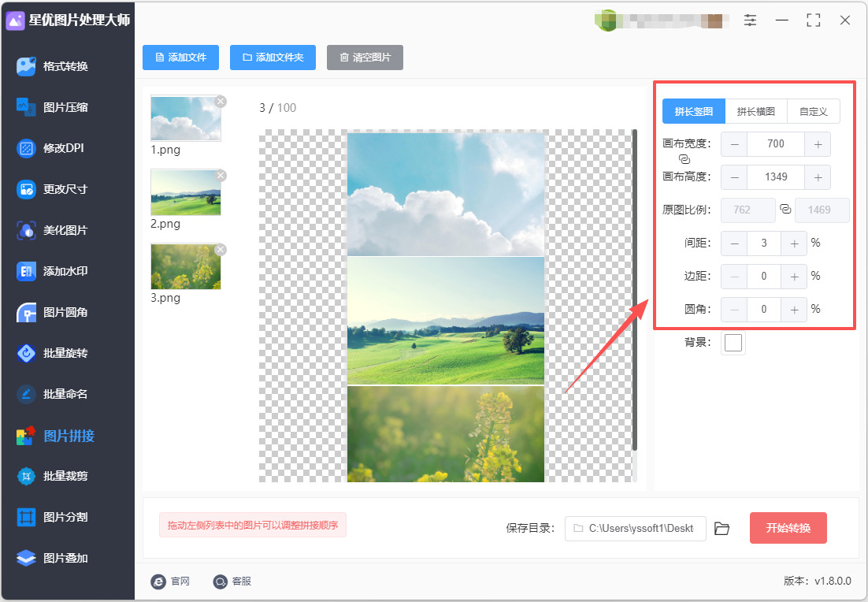Viewport: 868px width, 602px height.
Task: Select the 批量命名 batch rename tool
Action: [x=53, y=394]
